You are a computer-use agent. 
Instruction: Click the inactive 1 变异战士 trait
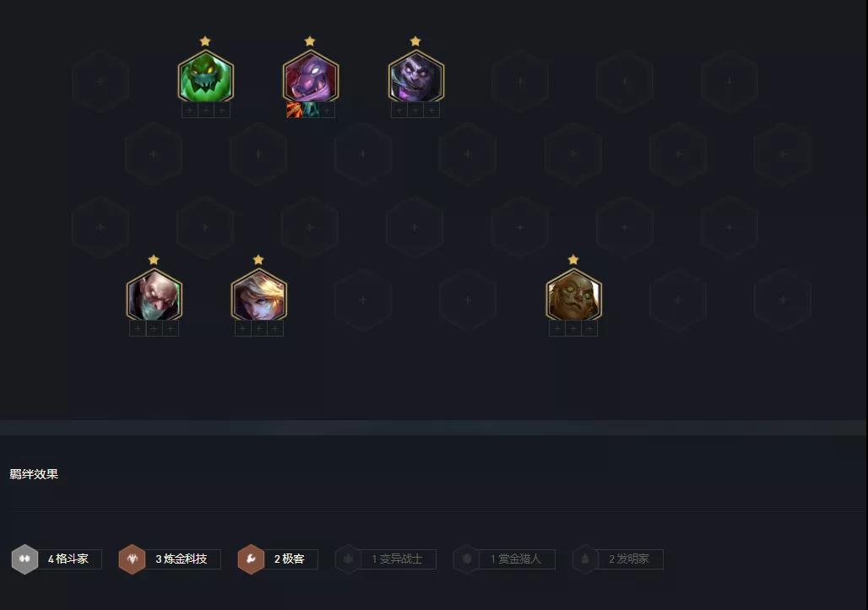[x=385, y=559]
